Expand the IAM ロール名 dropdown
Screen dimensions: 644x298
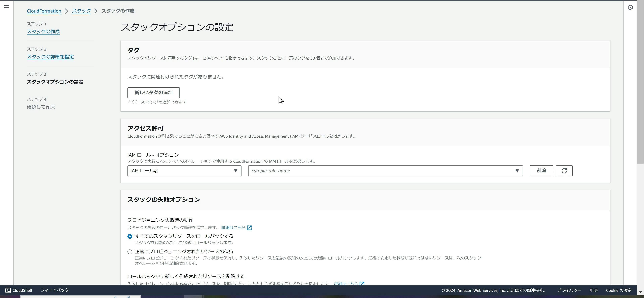[x=184, y=171]
